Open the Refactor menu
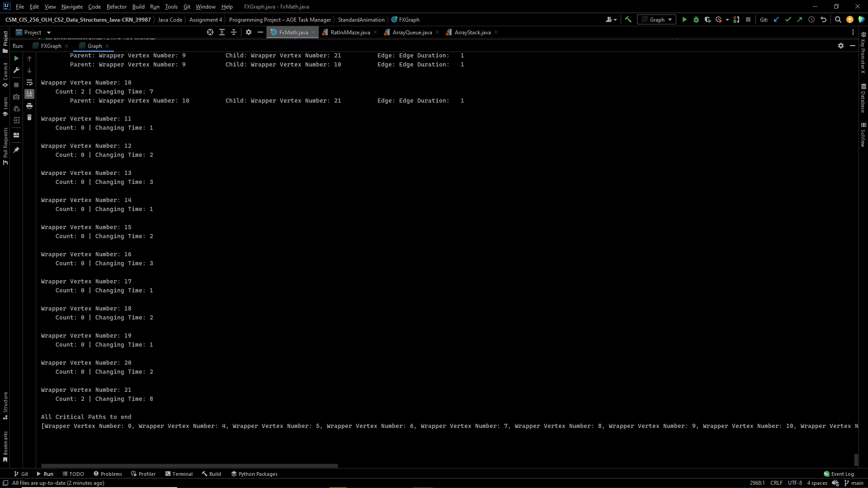Image resolution: width=868 pixels, height=488 pixels. pyautogui.click(x=116, y=6)
